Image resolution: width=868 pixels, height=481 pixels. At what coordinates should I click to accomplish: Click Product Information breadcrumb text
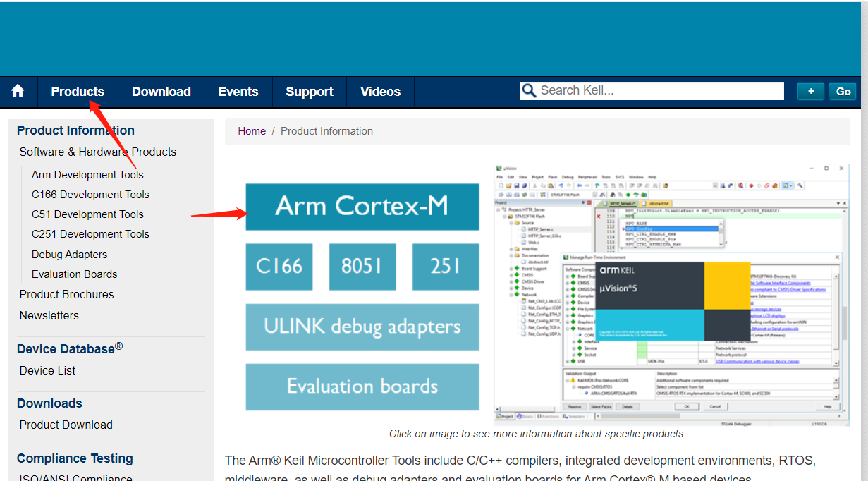326,131
